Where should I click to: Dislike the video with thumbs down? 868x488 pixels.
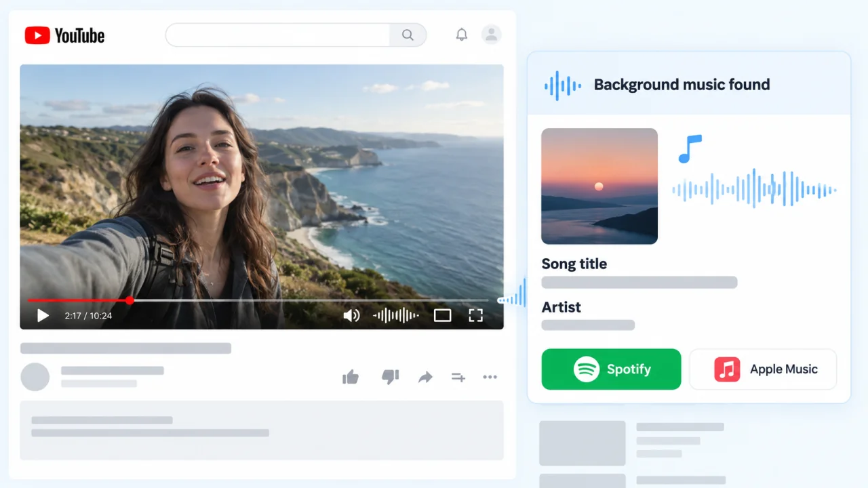point(390,377)
